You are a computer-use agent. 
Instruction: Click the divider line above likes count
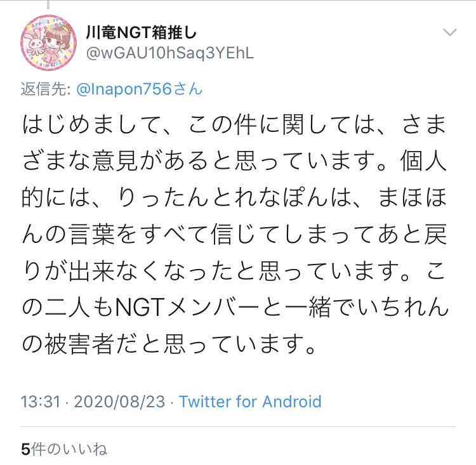tap(238, 427)
